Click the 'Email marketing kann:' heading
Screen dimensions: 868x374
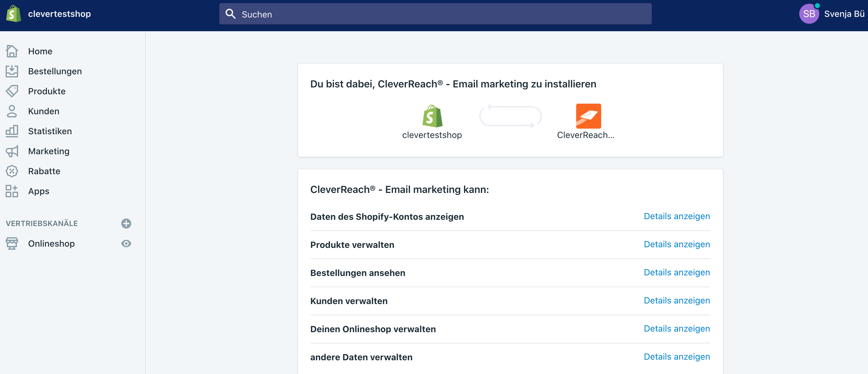400,189
